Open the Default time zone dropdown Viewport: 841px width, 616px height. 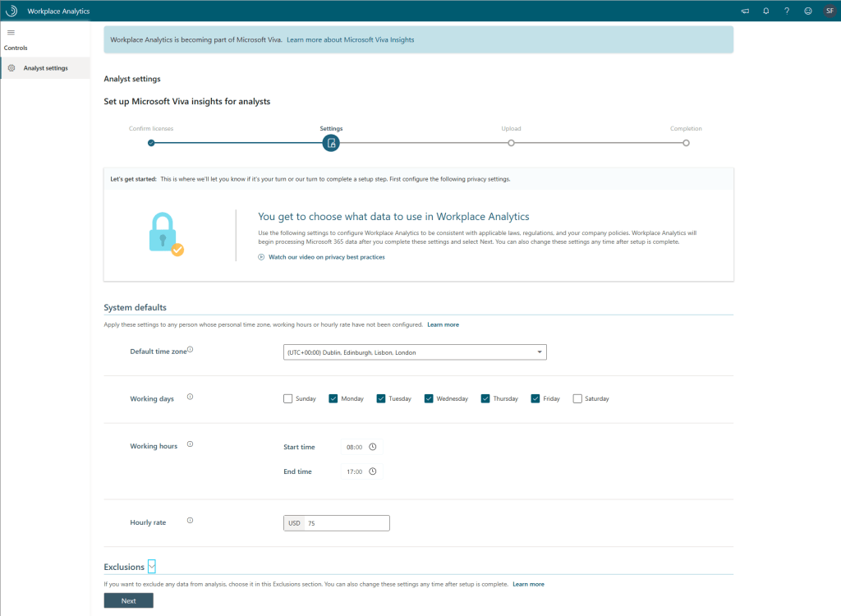pyautogui.click(x=415, y=352)
